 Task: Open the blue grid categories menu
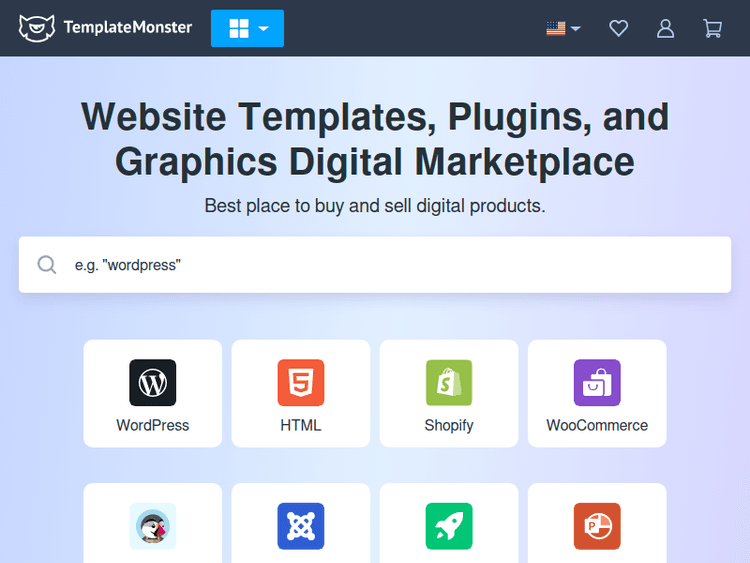pyautogui.click(x=247, y=29)
